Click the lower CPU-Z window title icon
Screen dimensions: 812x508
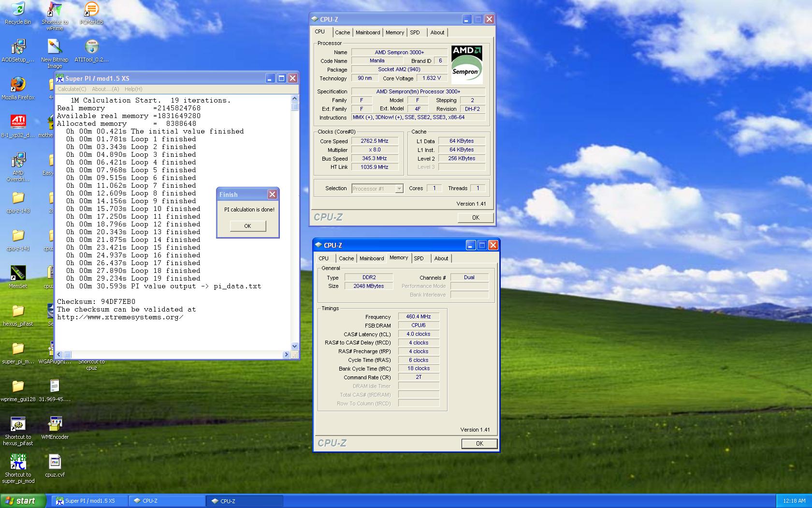319,245
